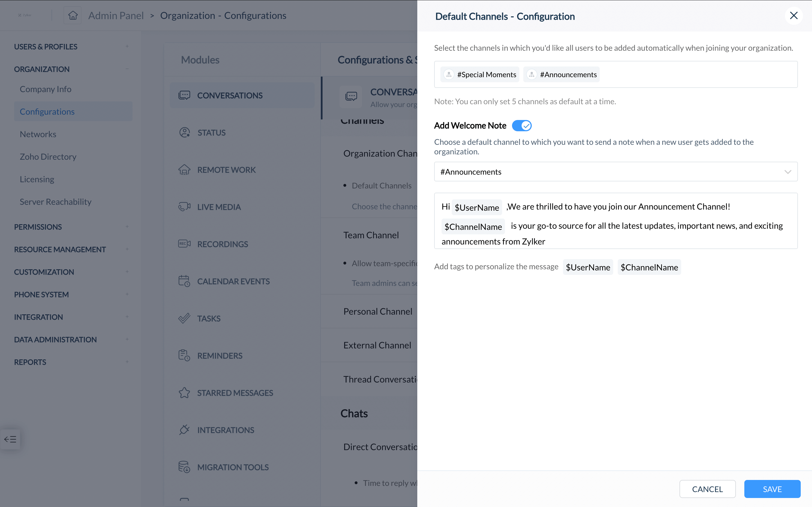Viewport: 812px width, 507px height.
Task: Open the Company Info settings
Action: click(46, 89)
